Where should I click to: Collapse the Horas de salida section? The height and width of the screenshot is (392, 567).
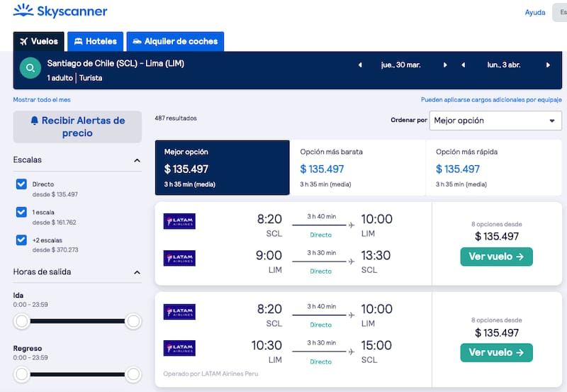tap(137, 272)
